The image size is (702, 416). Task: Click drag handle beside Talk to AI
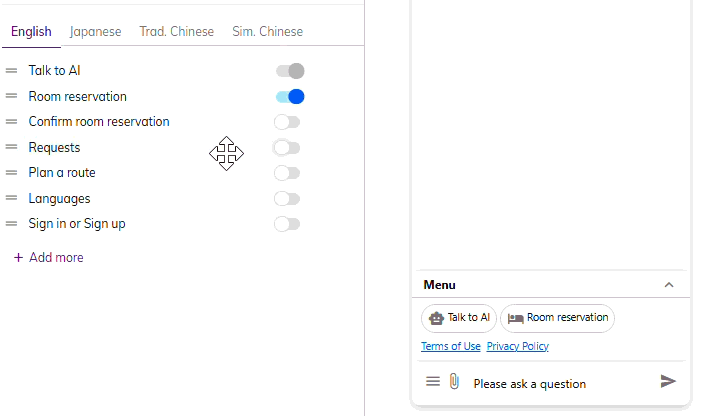coord(11,71)
